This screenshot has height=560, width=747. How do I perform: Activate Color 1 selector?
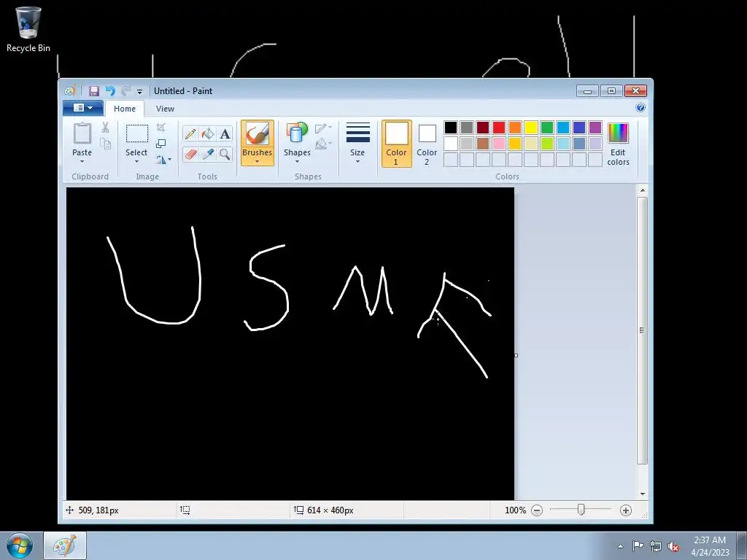396,144
